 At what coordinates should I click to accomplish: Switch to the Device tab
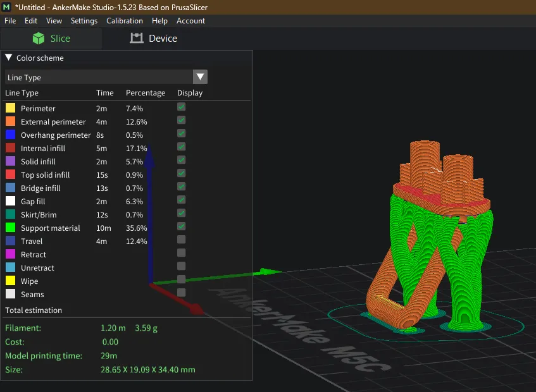coord(154,38)
